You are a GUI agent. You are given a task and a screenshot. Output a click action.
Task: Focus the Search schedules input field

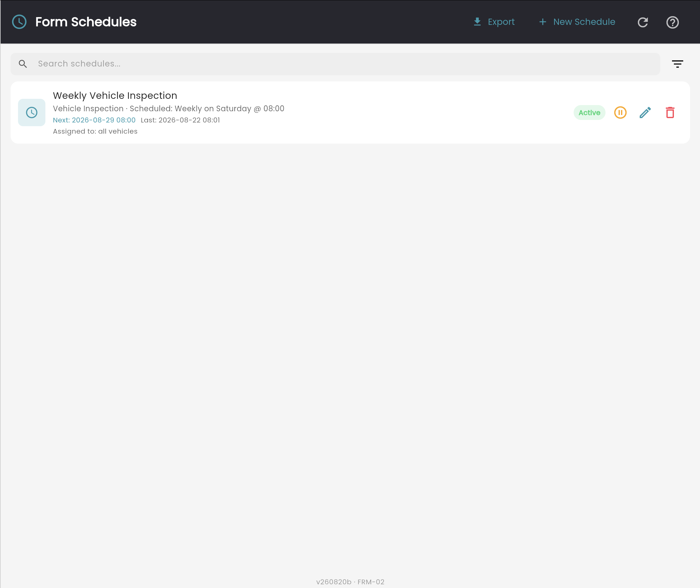pos(335,64)
